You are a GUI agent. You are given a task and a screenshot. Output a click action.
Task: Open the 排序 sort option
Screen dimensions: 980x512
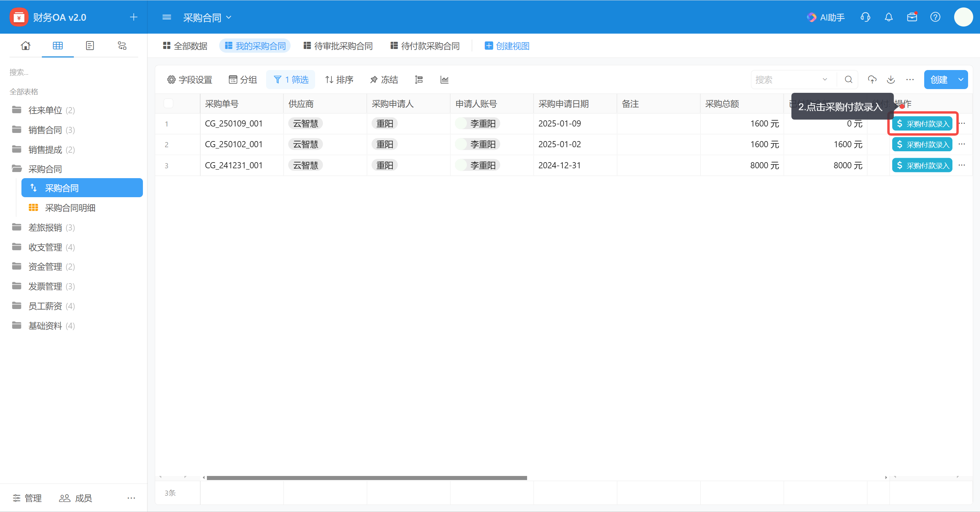[x=339, y=80]
